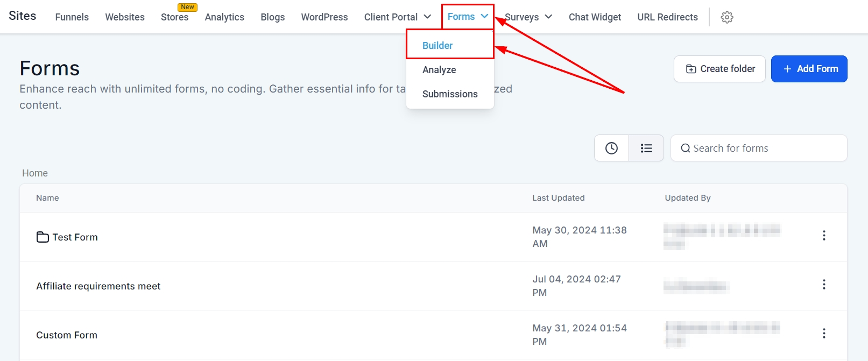The height and width of the screenshot is (361, 868).
Task: Open the Affiliate requirements meet form
Action: [x=98, y=286]
